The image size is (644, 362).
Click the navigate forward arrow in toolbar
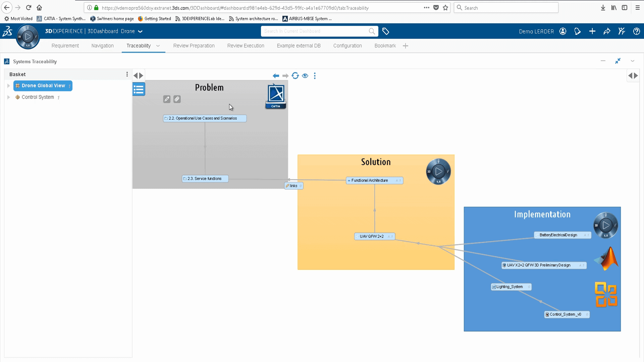285,75
